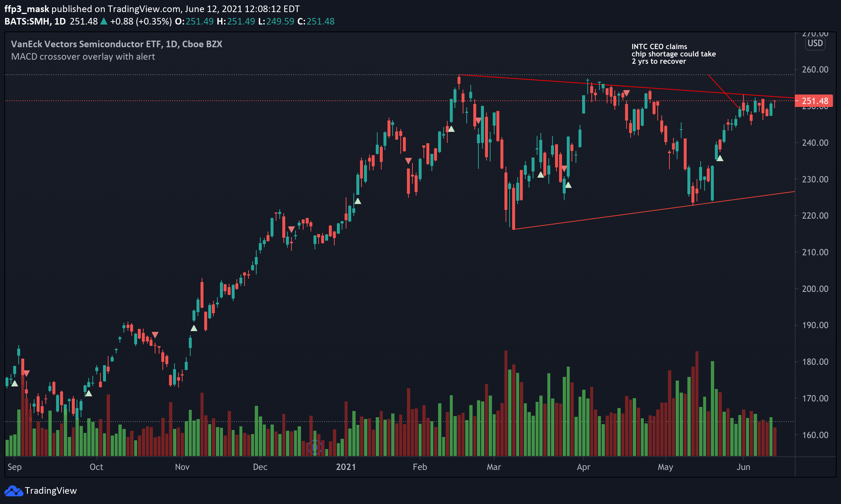This screenshot has width=841, height=504.
Task: Select the December bearish MACD signal arrow
Action: tap(291, 229)
